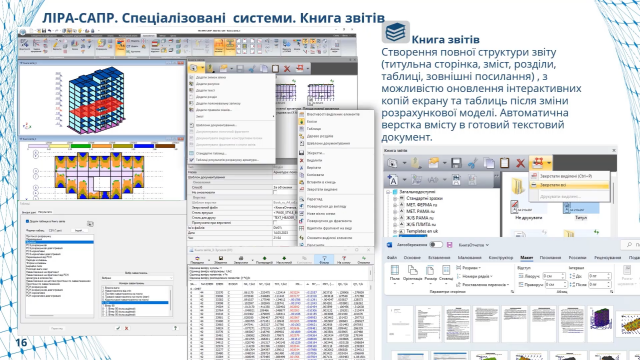Click the floppy-disk Save icon in the results table window toolbar
Viewport: 640px width, 360px height.
(x=220, y=259)
